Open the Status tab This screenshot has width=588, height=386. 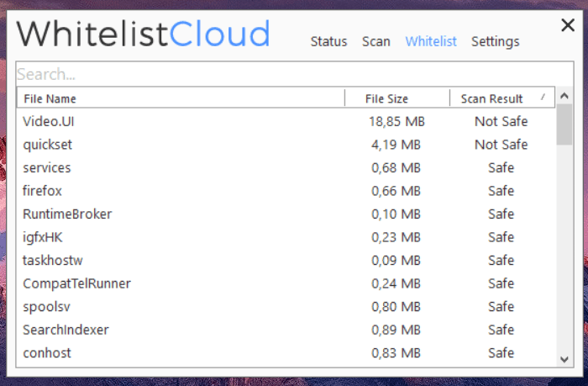[x=328, y=41]
